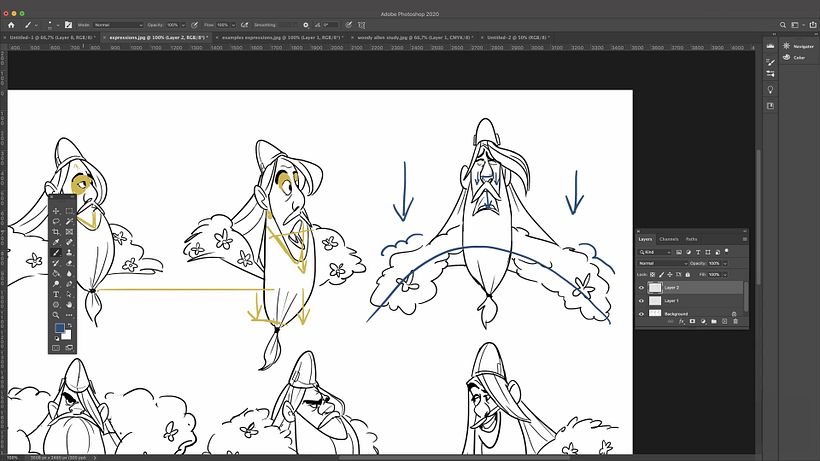Viewport: 820px width, 461px height.
Task: Select the Crop tool
Action: 56,232
